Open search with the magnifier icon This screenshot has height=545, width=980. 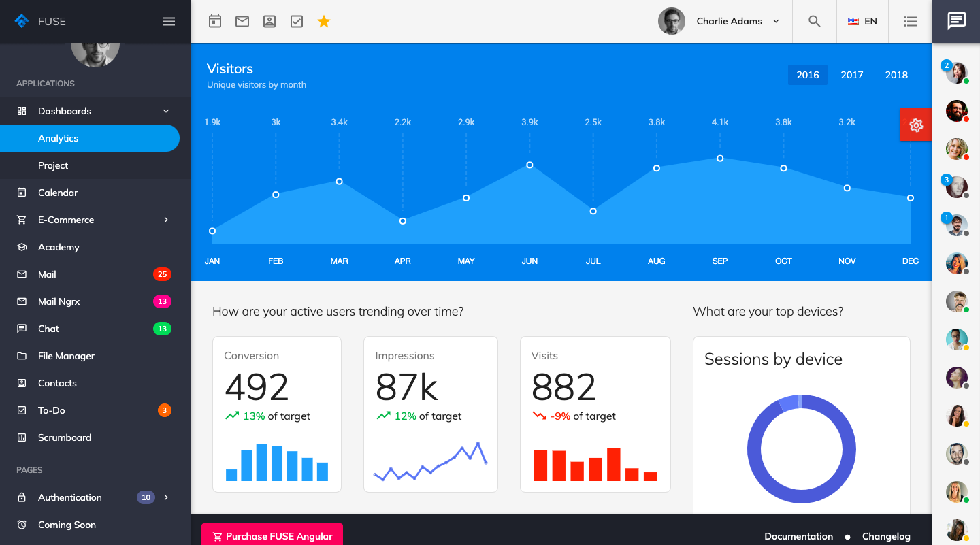click(815, 22)
